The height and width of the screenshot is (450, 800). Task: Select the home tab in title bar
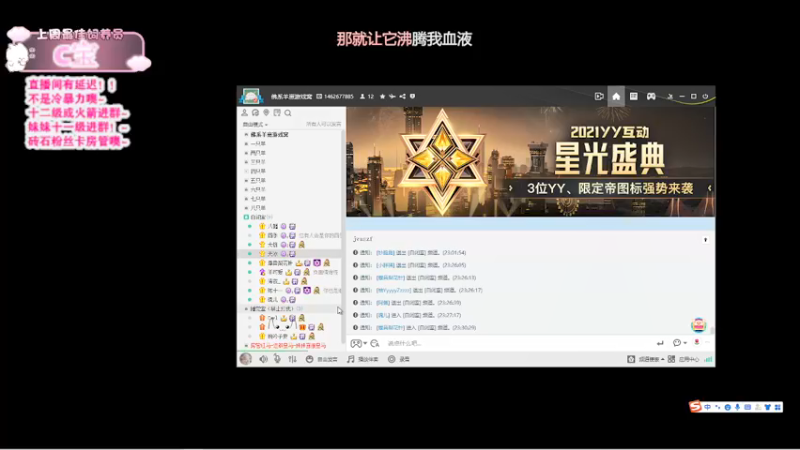[616, 96]
